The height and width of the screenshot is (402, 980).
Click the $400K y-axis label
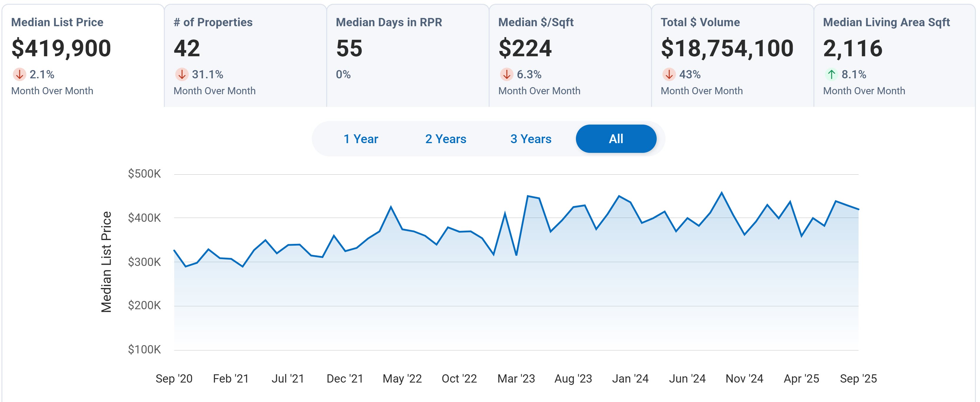[144, 218]
